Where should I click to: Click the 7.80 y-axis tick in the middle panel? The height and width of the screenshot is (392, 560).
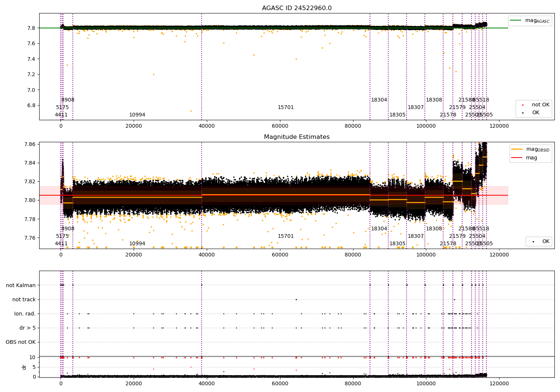tap(30, 200)
